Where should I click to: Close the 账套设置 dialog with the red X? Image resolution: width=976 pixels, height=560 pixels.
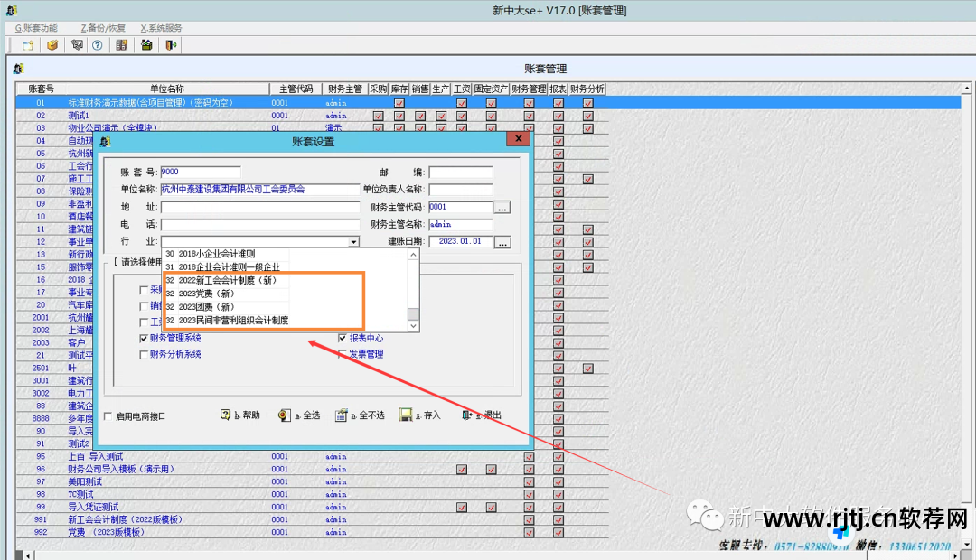pyautogui.click(x=518, y=139)
